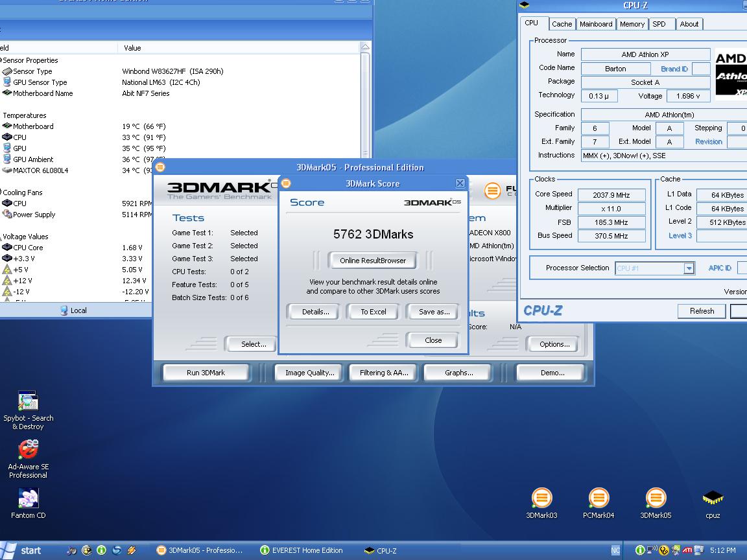The image size is (747, 560).
Task: Select 'Abit NF7 Series' value text
Action: [145, 93]
